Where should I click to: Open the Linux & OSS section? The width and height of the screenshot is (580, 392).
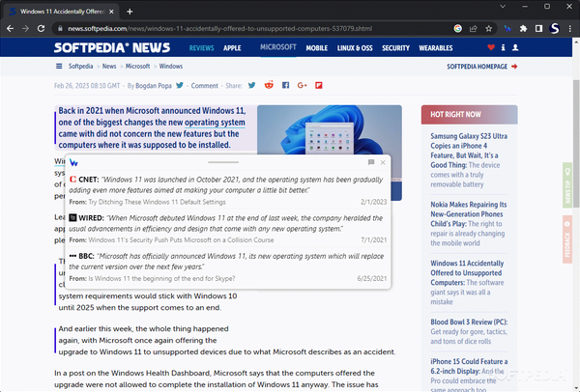point(355,48)
